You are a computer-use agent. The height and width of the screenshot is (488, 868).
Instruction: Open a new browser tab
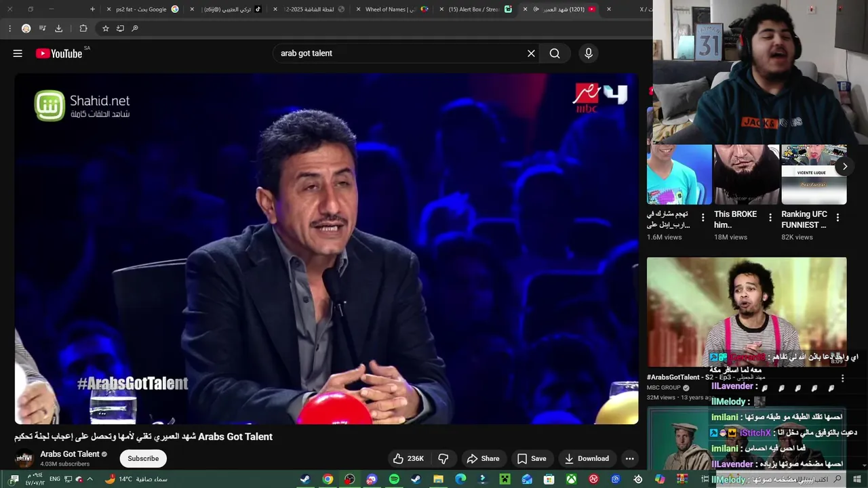[92, 9]
